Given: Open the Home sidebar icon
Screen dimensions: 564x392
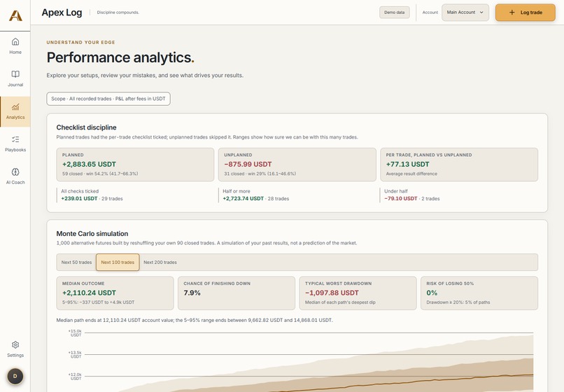Looking at the screenshot, I should 15,42.
